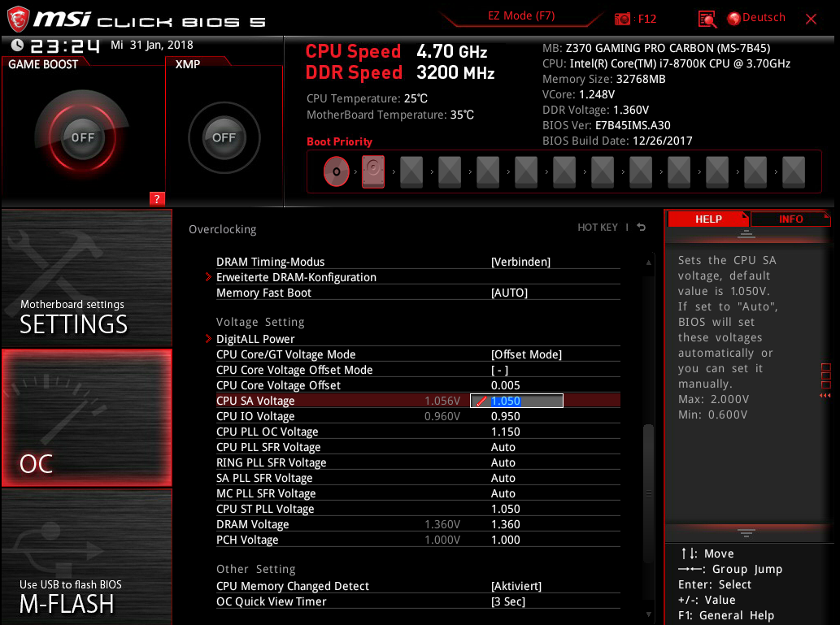The height and width of the screenshot is (625, 840).
Task: Expand Erweiterte DRAM-Konfiguration submenu
Action: 296,277
